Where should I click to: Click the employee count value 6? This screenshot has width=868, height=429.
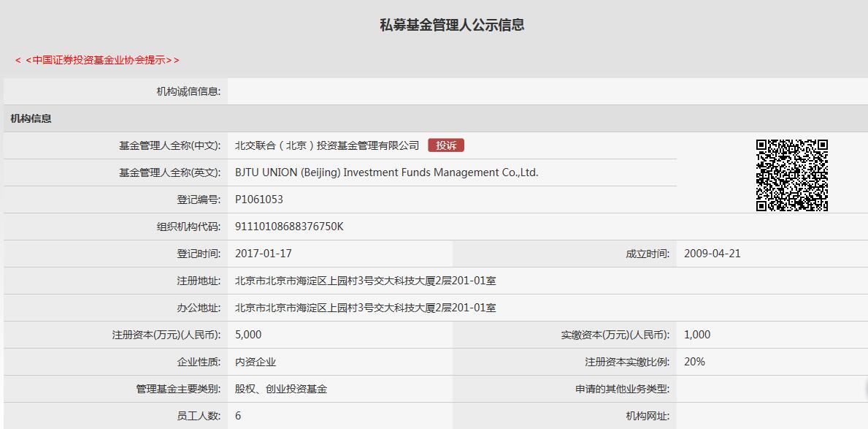(x=238, y=416)
